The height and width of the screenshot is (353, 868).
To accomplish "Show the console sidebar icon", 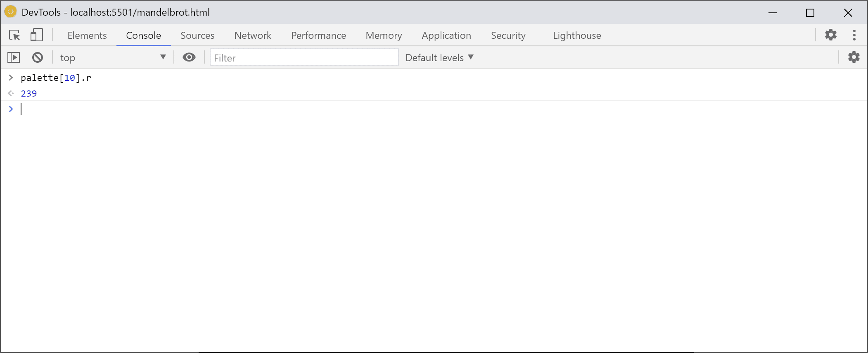I will [x=14, y=57].
